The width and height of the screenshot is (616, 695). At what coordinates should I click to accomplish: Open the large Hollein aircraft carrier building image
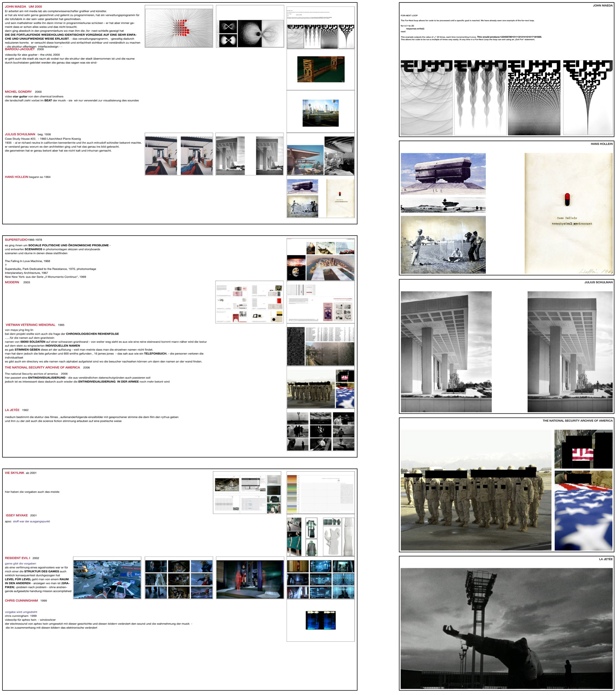(x=443, y=174)
